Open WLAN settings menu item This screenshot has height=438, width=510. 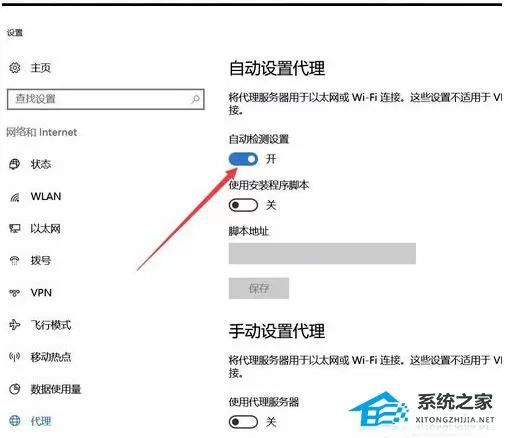(46, 196)
